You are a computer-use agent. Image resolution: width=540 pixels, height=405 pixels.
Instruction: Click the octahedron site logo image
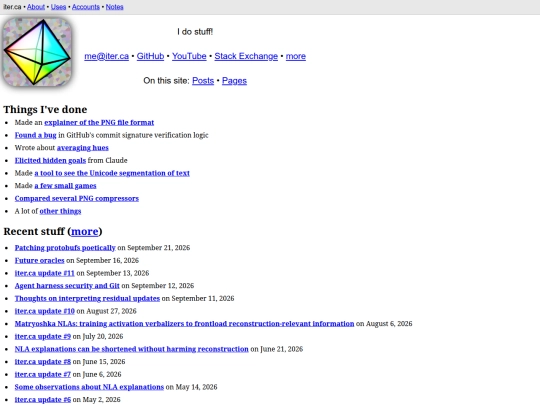coord(37,52)
